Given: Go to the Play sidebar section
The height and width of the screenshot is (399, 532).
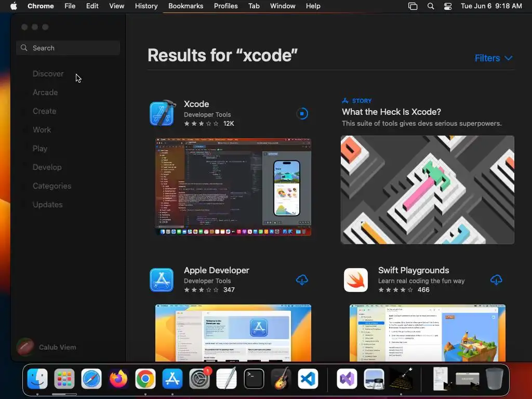Looking at the screenshot, I should point(40,149).
